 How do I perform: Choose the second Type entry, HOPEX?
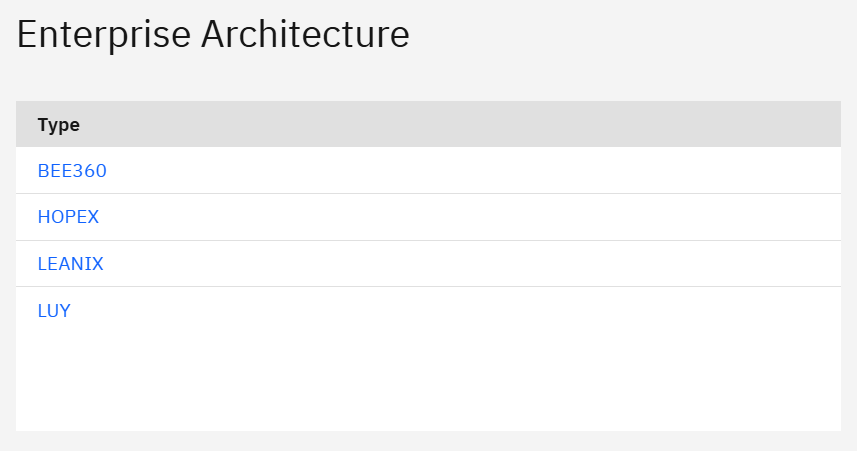click(68, 217)
